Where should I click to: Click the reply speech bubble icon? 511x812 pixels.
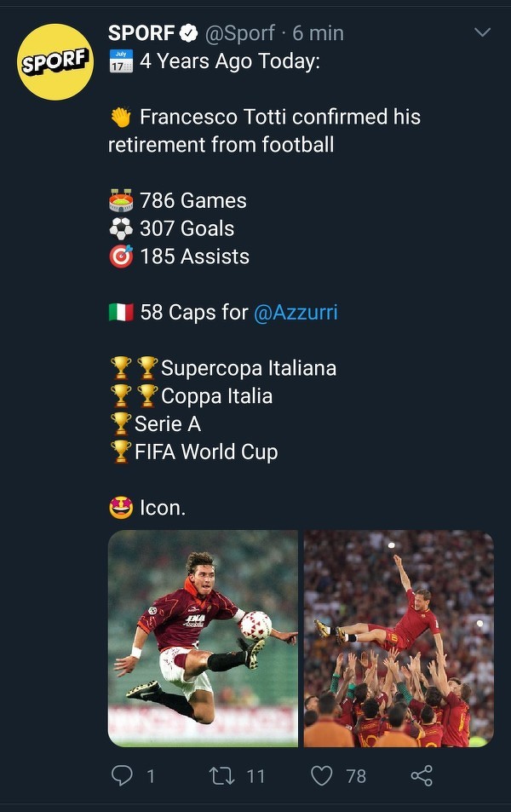[123, 775]
